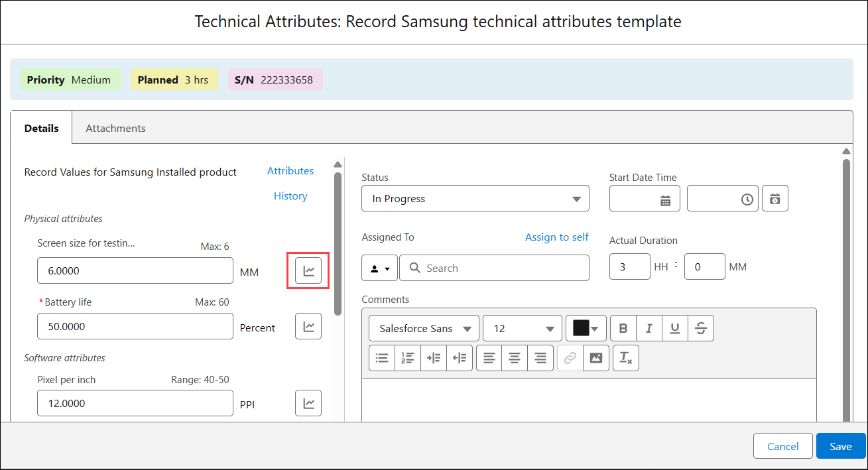This screenshot has width=868, height=470.
Task: Click the Cancel button
Action: click(783, 446)
